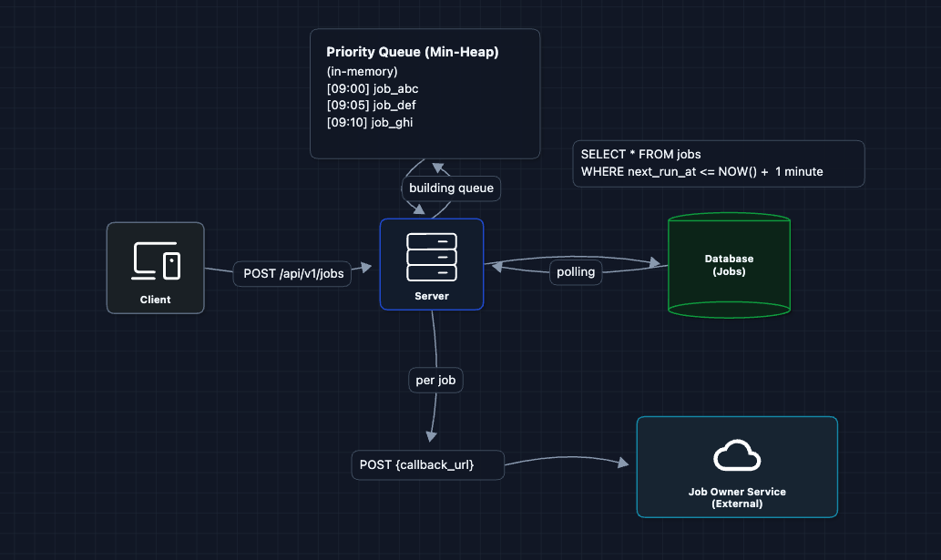Click the cloud icon in Job Owner Service
Image resolution: width=941 pixels, height=560 pixels.
click(x=736, y=456)
